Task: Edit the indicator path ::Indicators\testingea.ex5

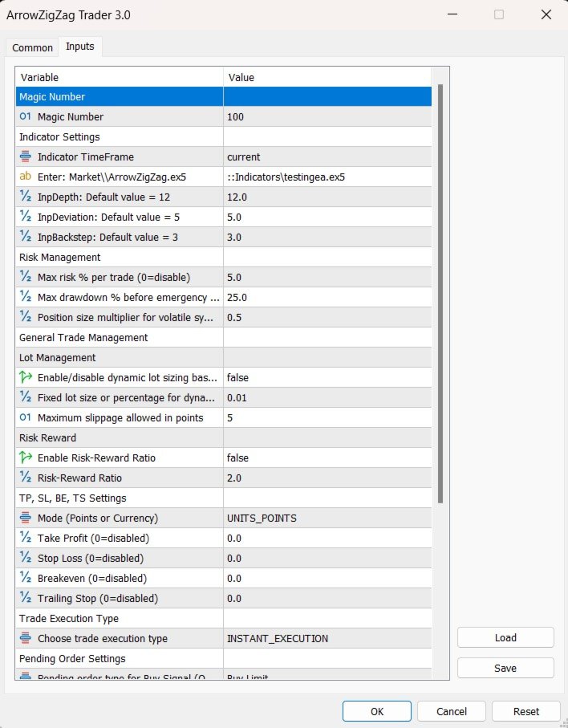Action: click(327, 177)
